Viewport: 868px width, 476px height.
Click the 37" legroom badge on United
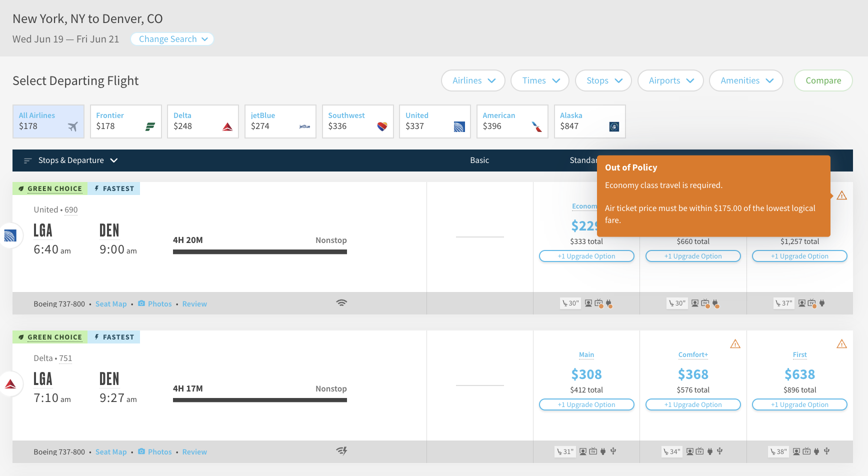click(783, 303)
